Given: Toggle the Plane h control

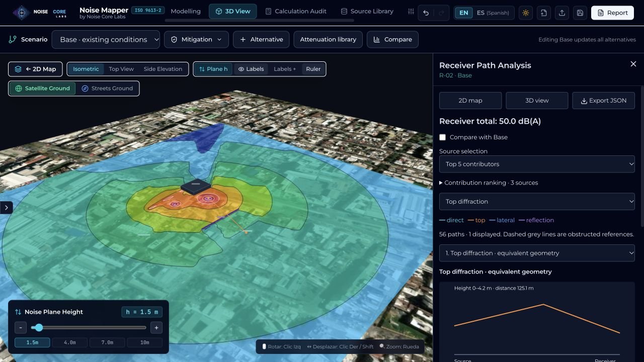Looking at the screenshot, I should coord(213,69).
